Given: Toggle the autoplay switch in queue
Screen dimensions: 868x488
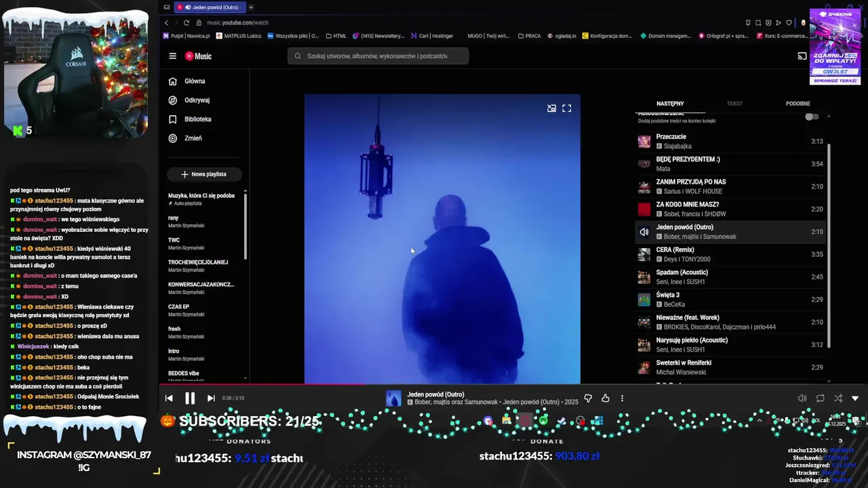Looking at the screenshot, I should (x=812, y=117).
